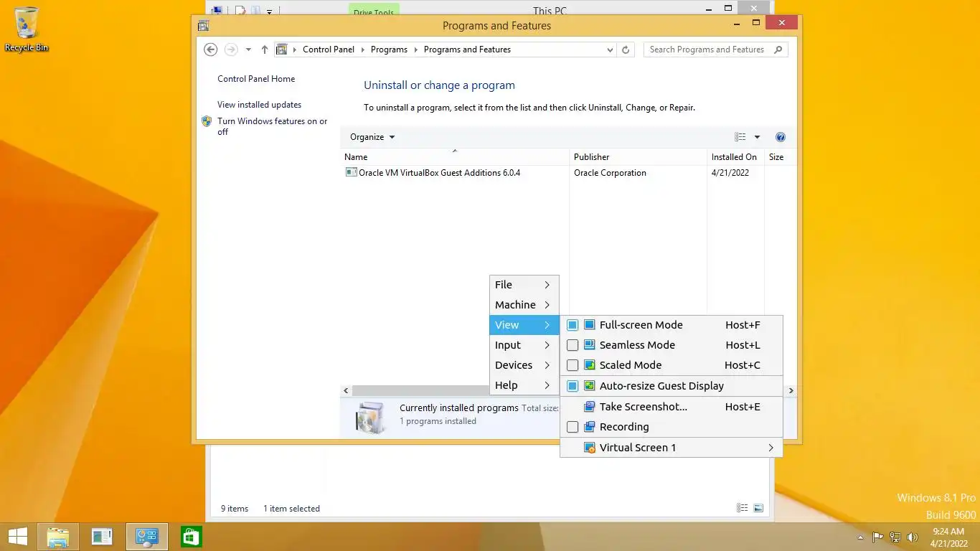Select the View menu item
Viewport: 980px width, 551px height.
coord(524,325)
